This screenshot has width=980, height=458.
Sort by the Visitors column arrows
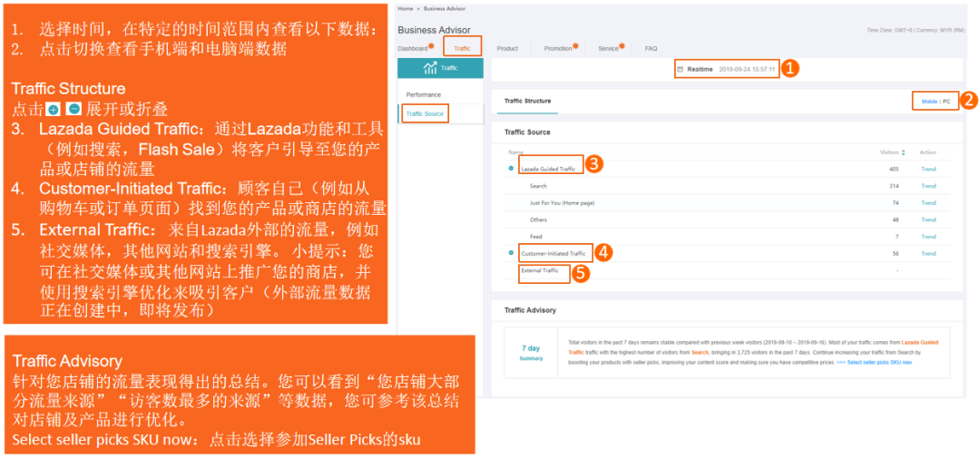point(903,152)
